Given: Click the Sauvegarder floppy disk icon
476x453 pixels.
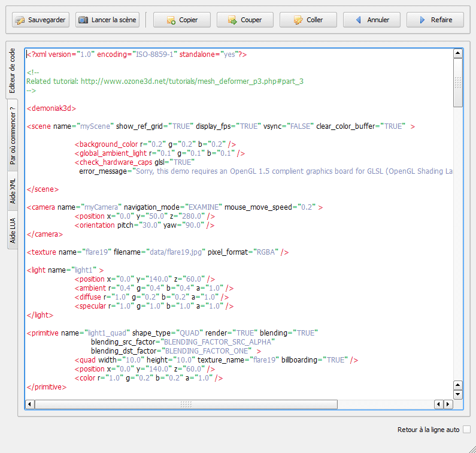Looking at the screenshot, I should coord(20,20).
